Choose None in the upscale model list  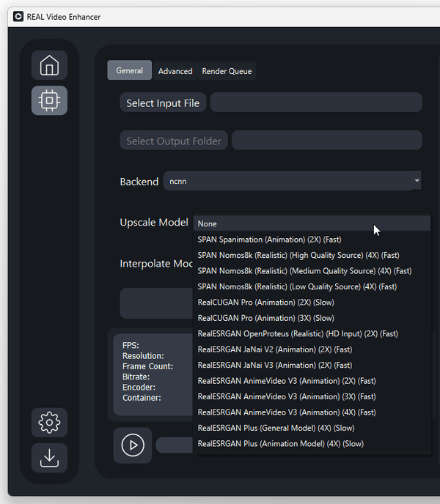tap(312, 223)
